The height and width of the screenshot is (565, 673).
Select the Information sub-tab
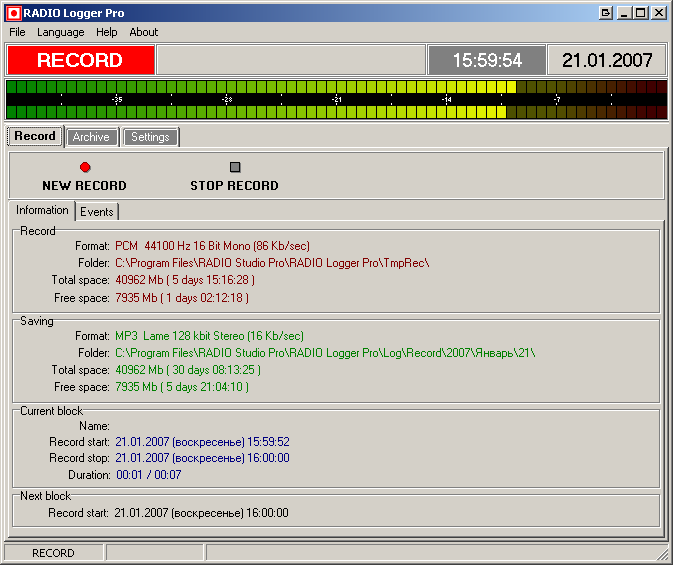42,210
